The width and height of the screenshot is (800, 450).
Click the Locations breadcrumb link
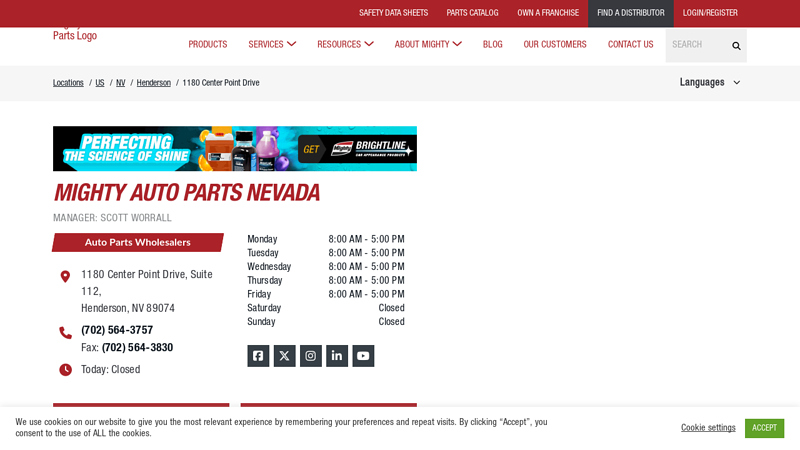click(x=68, y=83)
